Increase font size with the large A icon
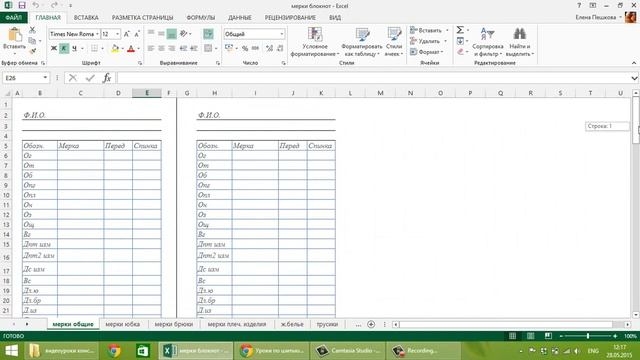The image size is (640, 360). (127, 34)
